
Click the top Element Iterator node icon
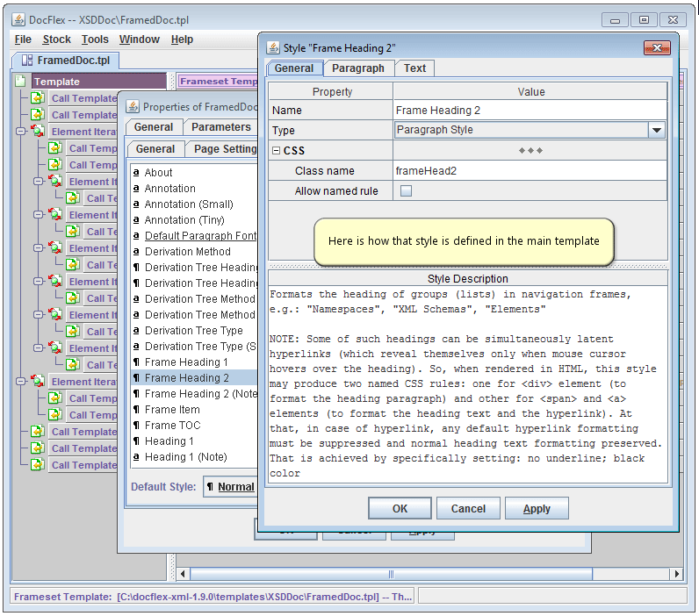(x=38, y=132)
